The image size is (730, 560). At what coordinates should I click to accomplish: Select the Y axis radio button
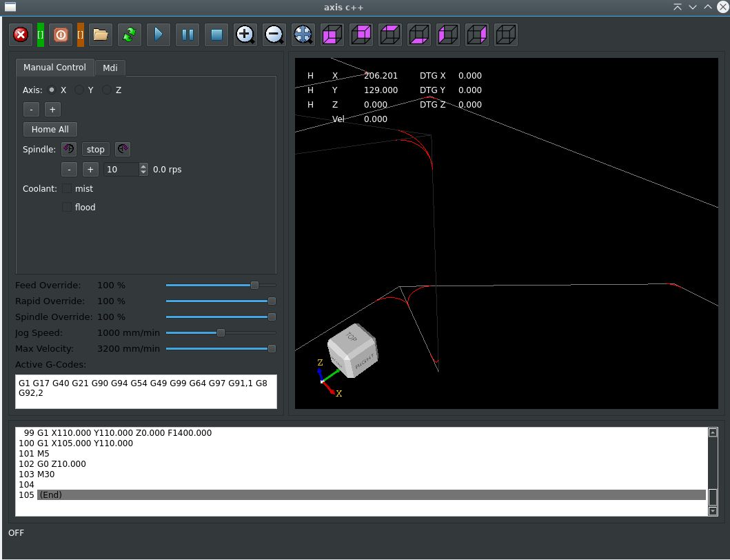coord(79,90)
